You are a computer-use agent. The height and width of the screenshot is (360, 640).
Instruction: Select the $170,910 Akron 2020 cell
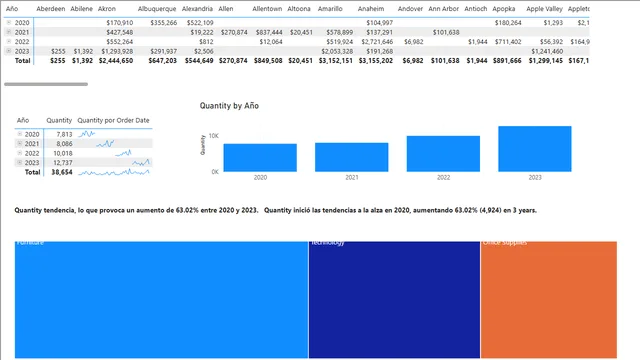tap(120, 23)
